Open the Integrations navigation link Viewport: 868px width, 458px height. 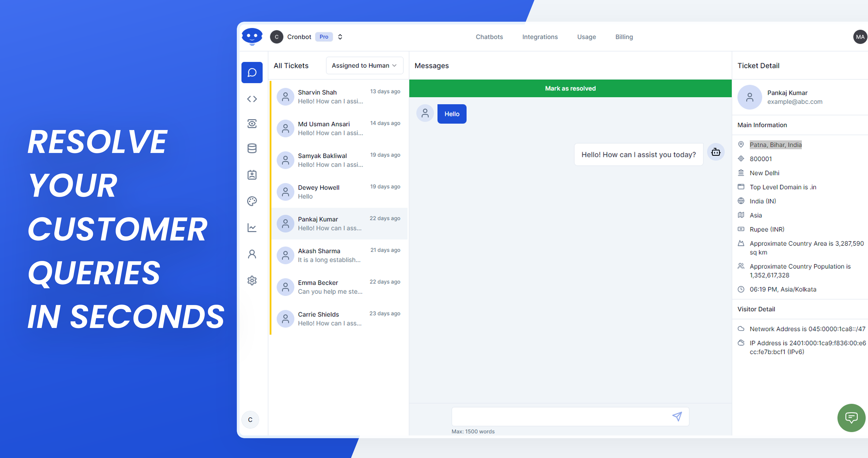tap(540, 37)
